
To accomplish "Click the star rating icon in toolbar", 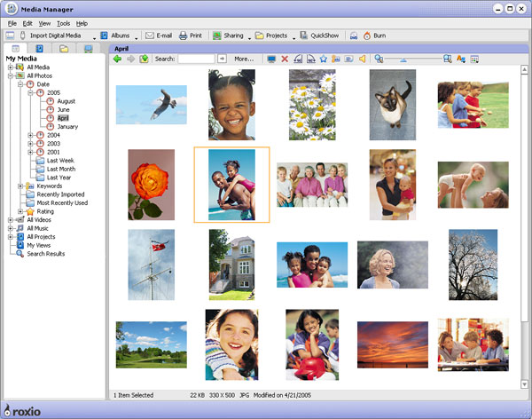I will coord(324,59).
